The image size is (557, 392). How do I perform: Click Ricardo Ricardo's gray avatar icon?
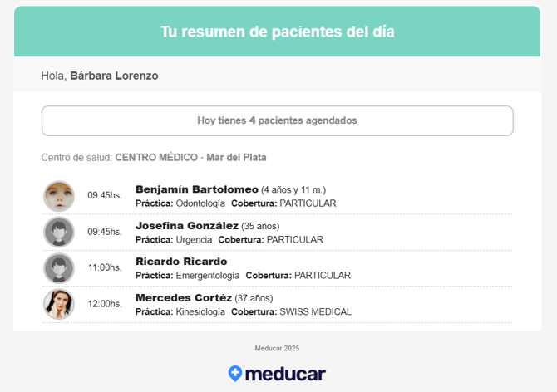[59, 268]
